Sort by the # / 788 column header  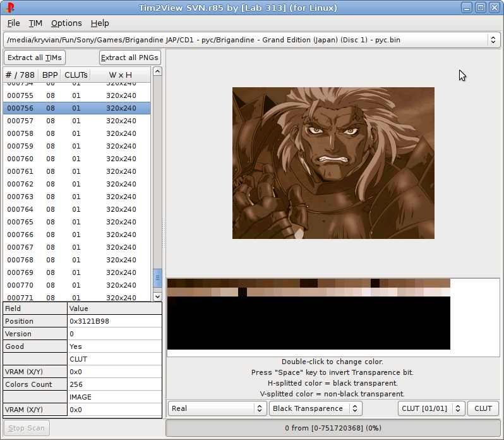point(21,75)
